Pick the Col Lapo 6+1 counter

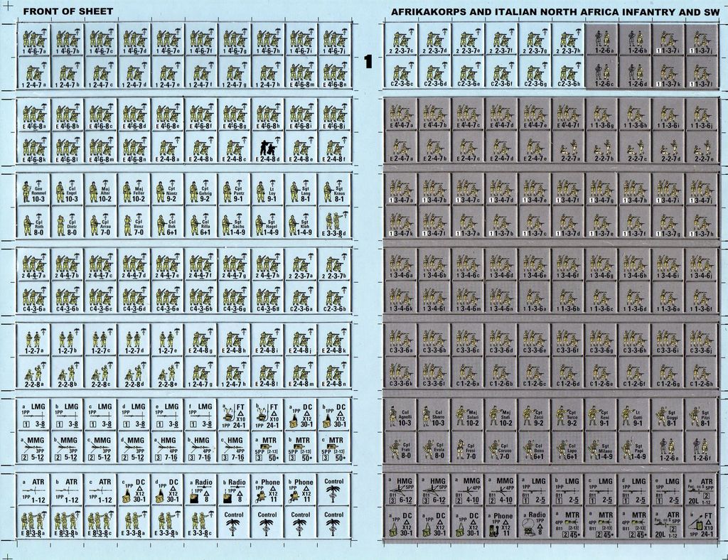568,449
